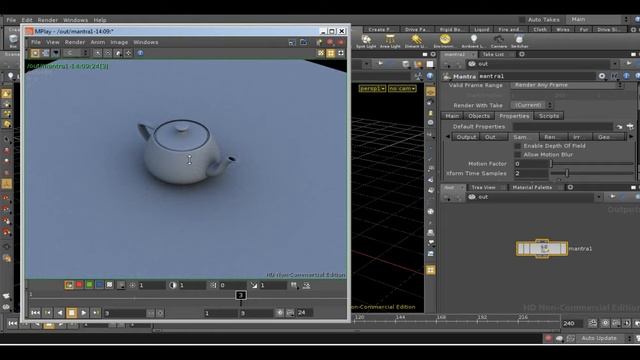Open the Main take dropdown

pos(598,20)
